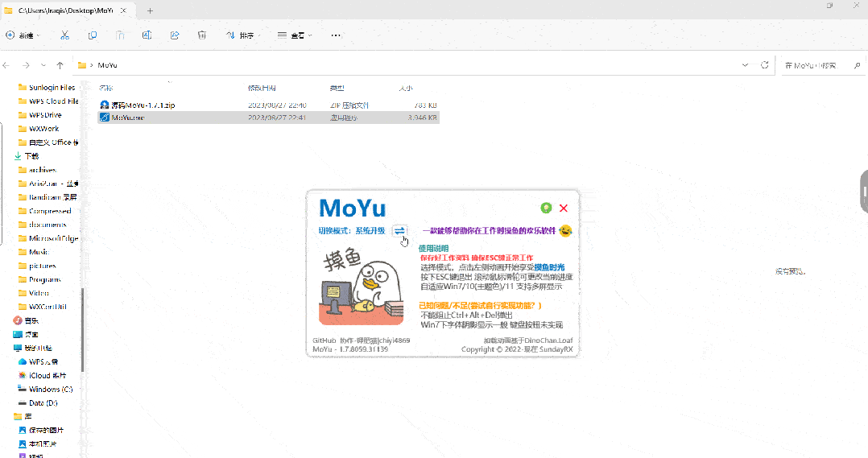Open Video folder in sidebar
868x458 pixels.
point(35,293)
